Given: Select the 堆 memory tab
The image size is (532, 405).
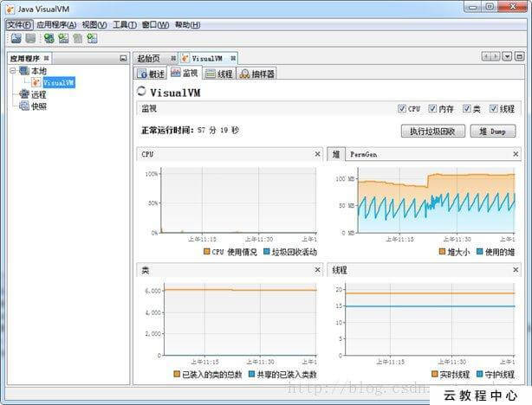Looking at the screenshot, I should (336, 154).
